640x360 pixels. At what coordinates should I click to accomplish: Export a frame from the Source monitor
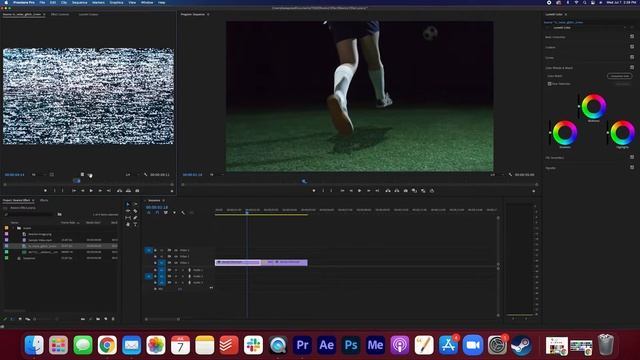click(138, 191)
